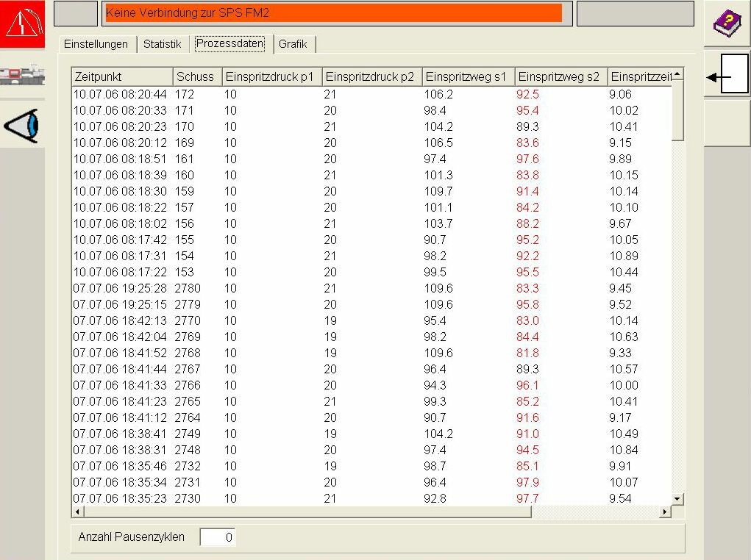Switch to the Einstellungen tab
This screenshot has width=751, height=560.
96,44
